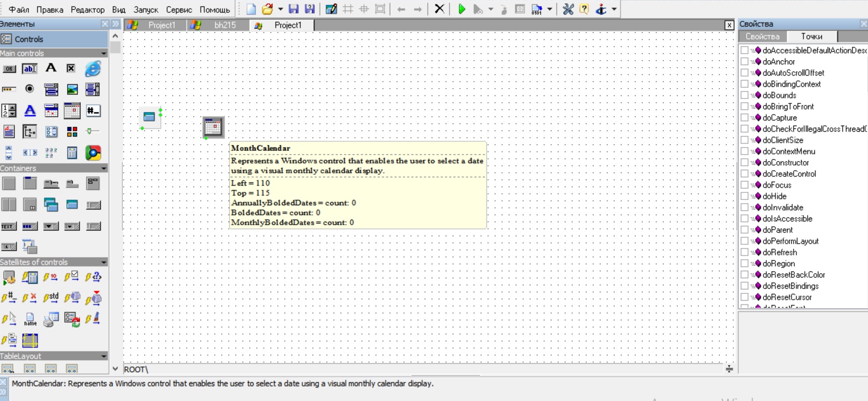Pick the Chrome browser control in palette
The image size is (868, 401).
pos(93,153)
